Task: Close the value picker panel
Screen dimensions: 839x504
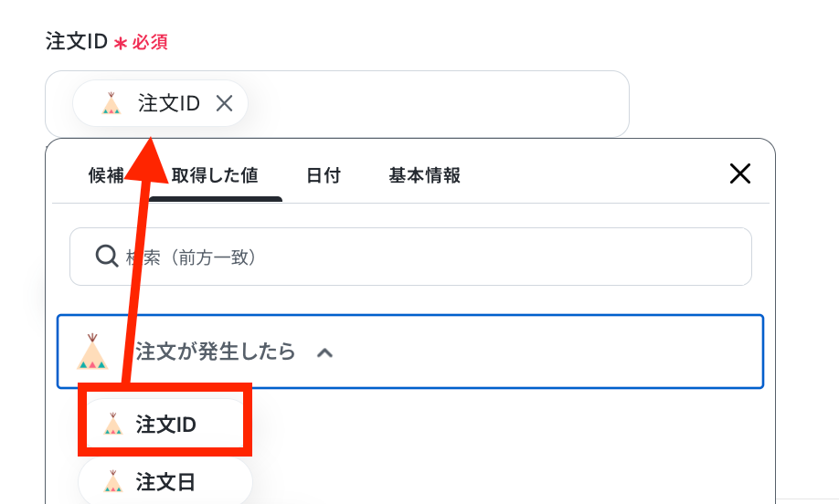Action: pos(740,173)
